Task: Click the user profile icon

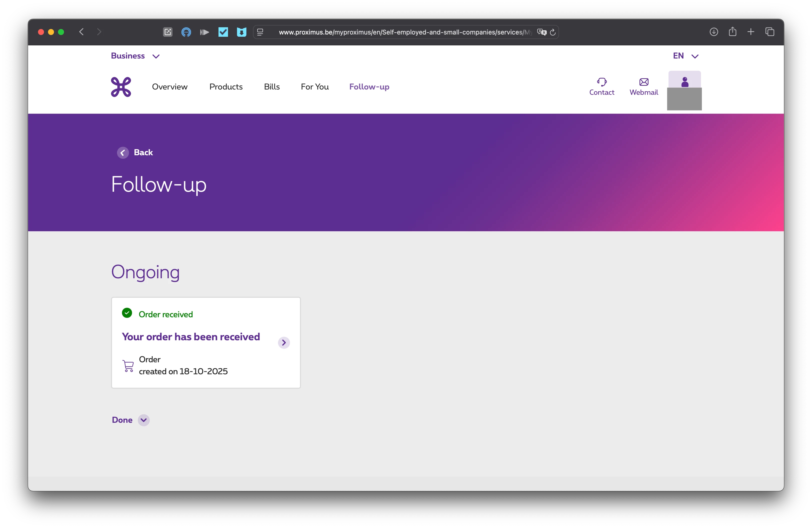Action: pos(684,82)
